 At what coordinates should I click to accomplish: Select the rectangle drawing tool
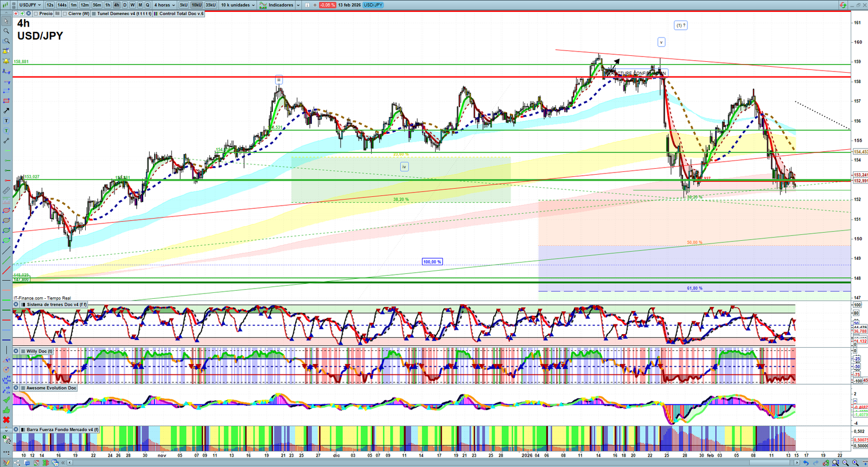tap(7, 91)
